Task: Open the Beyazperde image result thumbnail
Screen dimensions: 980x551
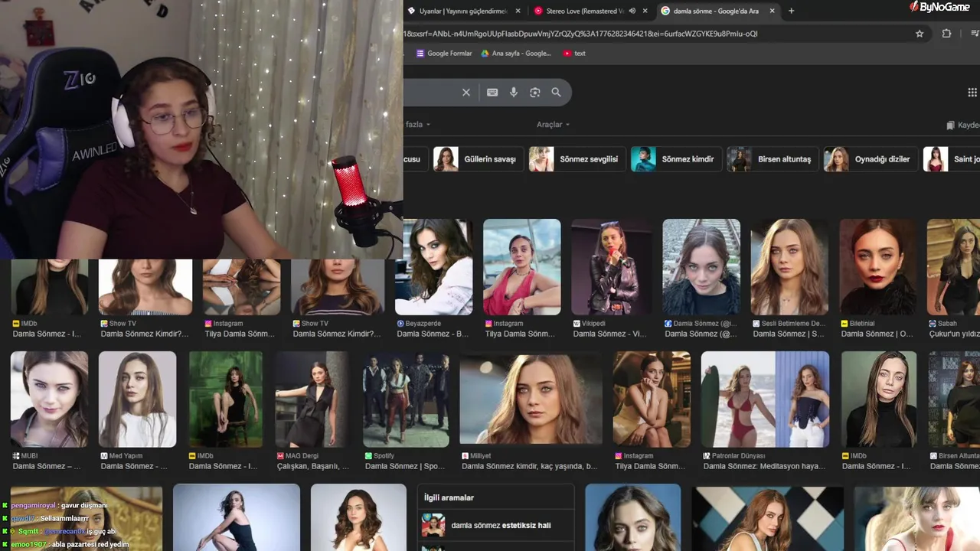Action: point(433,267)
